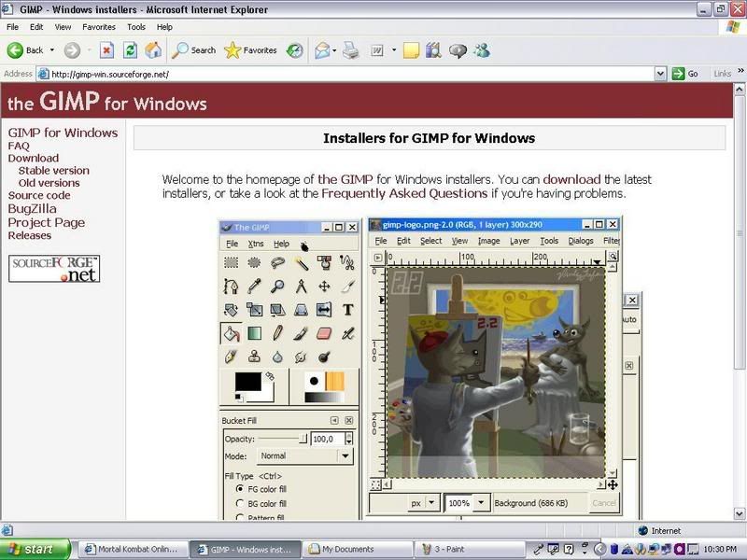Select the Pencil tool in GIMP toolbox

click(277, 333)
